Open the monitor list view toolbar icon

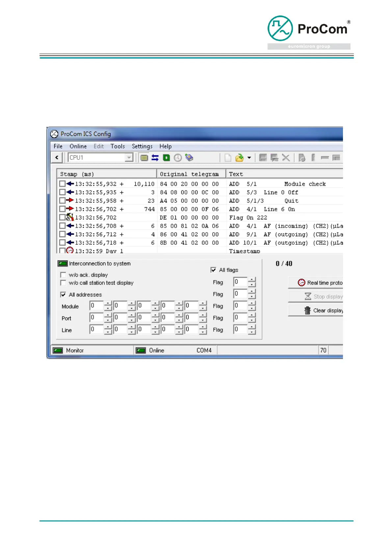[144, 158]
